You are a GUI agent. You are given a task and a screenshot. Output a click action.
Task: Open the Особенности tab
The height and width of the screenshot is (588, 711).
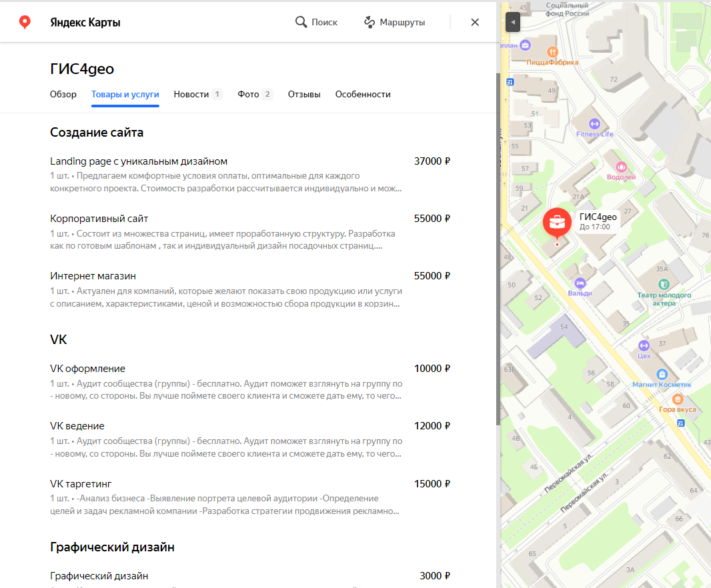(363, 95)
